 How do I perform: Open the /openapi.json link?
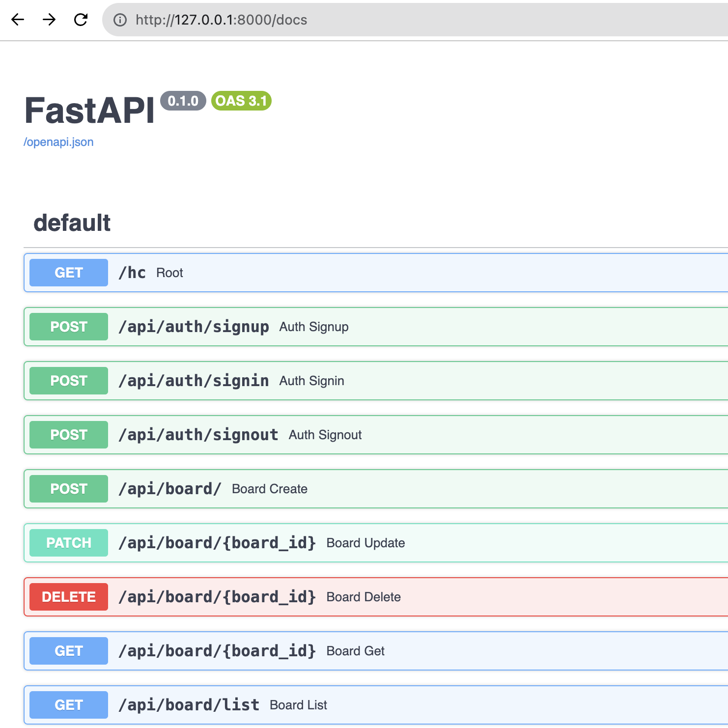click(x=58, y=142)
